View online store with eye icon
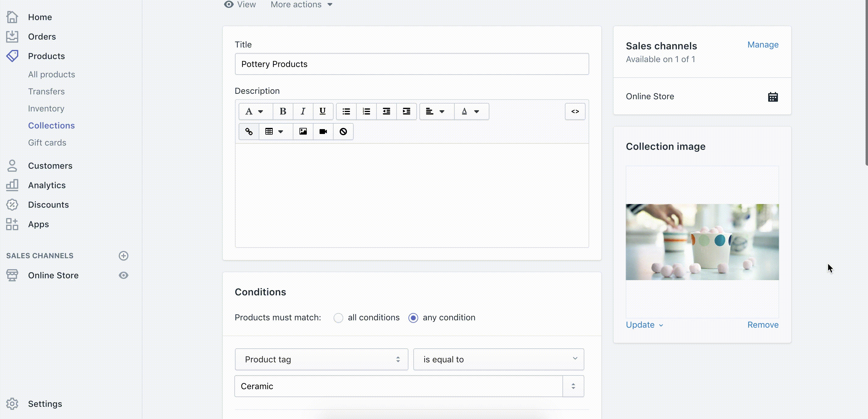 point(123,275)
